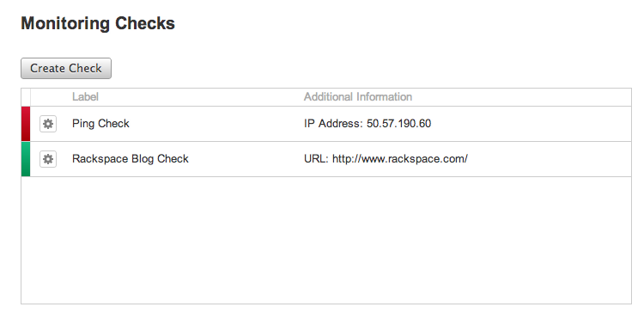Open the http://www.rackspace.com/ URL text
The width and height of the screenshot is (644, 313).
pyautogui.click(x=400, y=159)
